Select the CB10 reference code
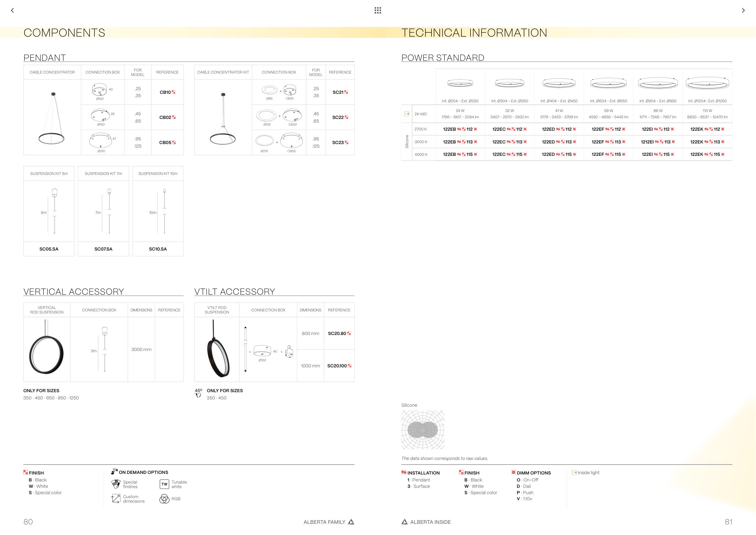The height and width of the screenshot is (535, 756). tap(165, 92)
